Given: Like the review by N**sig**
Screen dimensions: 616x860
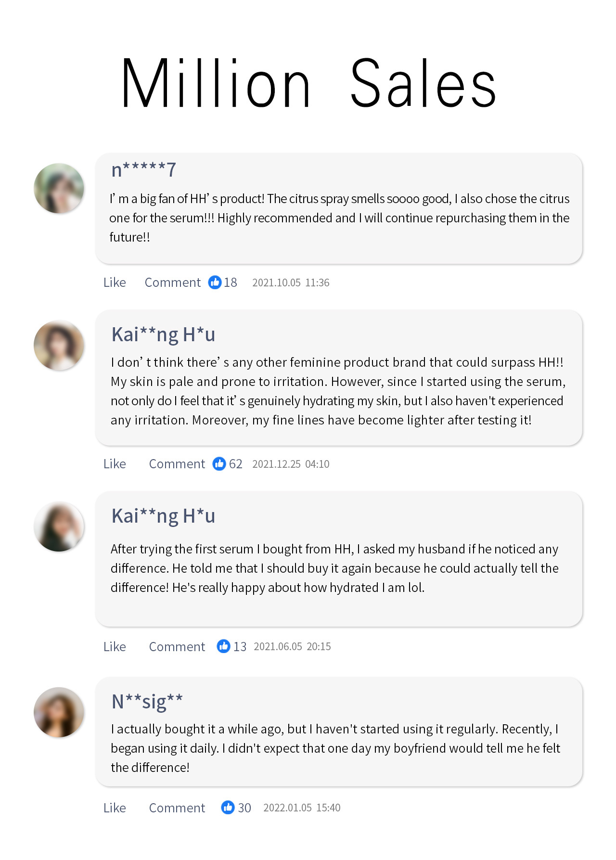Looking at the screenshot, I should coord(115,808).
